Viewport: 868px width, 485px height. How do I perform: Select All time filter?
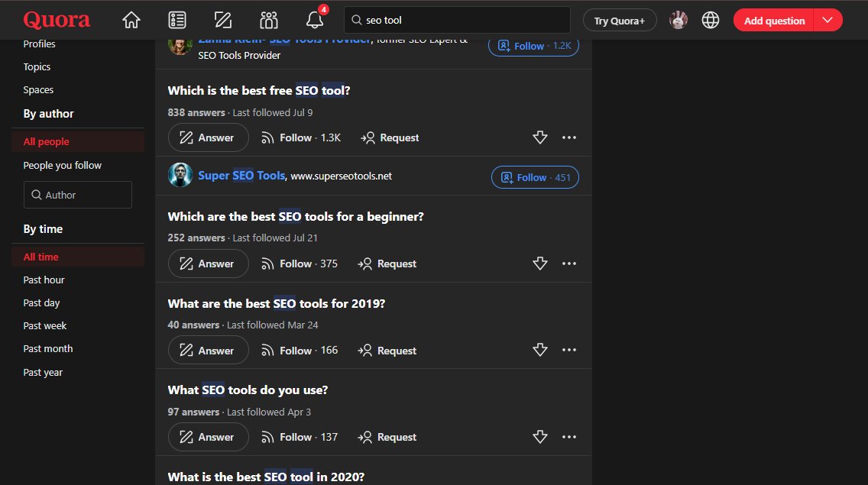(x=77, y=257)
